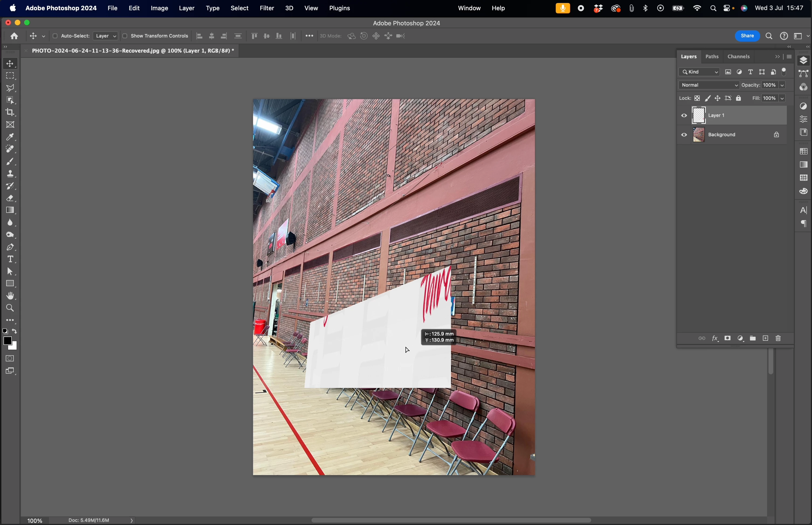
Task: Select the Layer 1 thumbnail
Action: point(699,115)
